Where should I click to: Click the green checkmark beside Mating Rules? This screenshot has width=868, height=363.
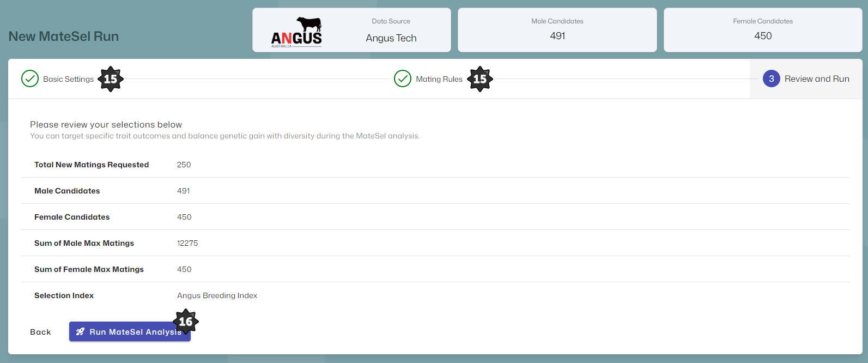point(403,79)
